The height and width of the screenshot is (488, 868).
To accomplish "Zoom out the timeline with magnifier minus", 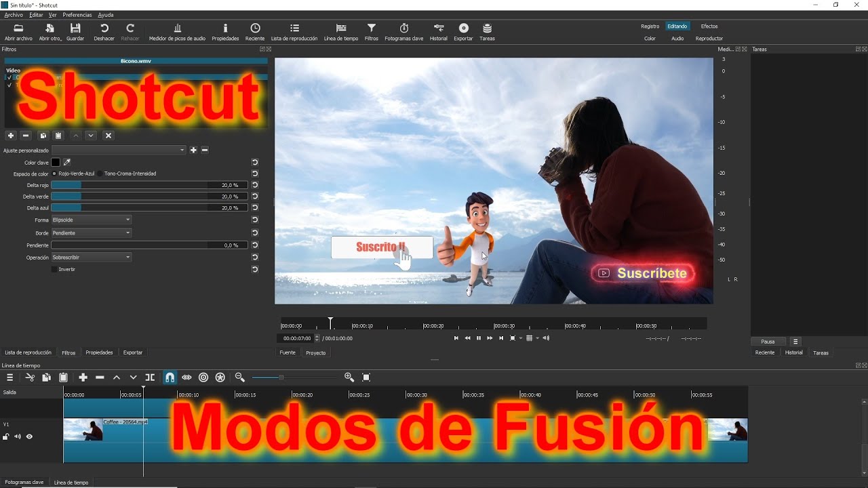I will (239, 378).
